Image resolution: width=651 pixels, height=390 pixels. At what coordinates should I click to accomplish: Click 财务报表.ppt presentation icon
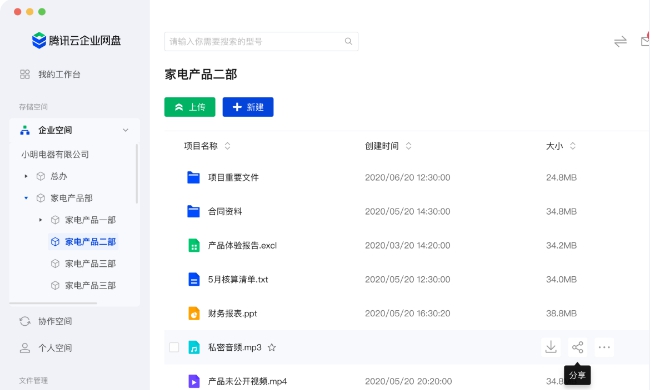click(193, 314)
